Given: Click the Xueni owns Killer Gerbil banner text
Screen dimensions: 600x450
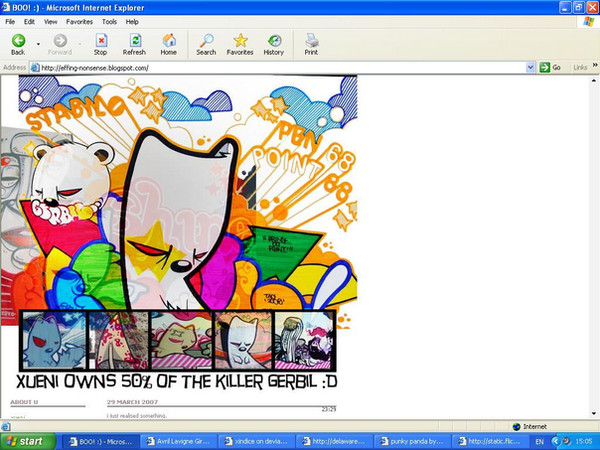Looking at the screenshot, I should (x=176, y=382).
